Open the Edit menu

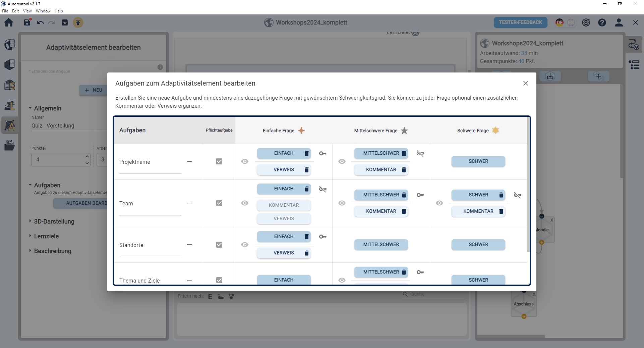click(x=15, y=11)
